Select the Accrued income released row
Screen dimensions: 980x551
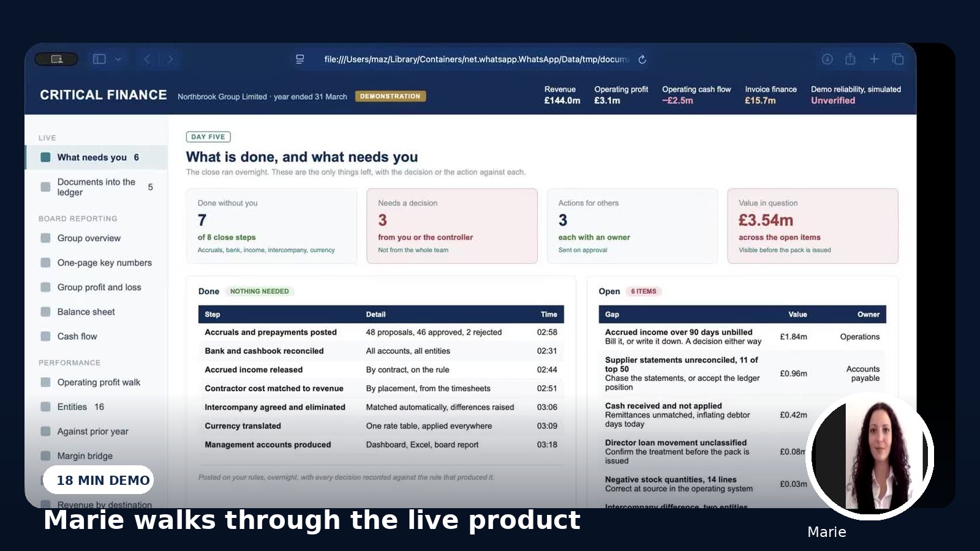coord(381,370)
